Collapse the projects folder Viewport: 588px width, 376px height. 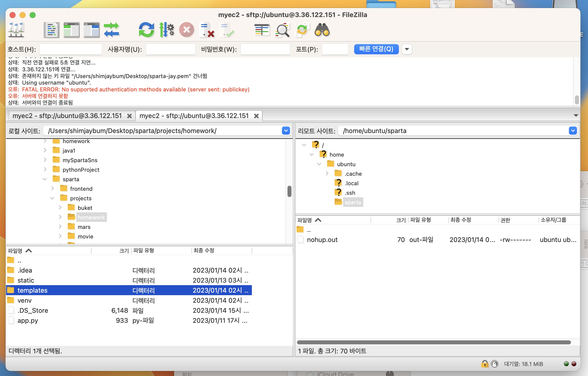[52, 198]
